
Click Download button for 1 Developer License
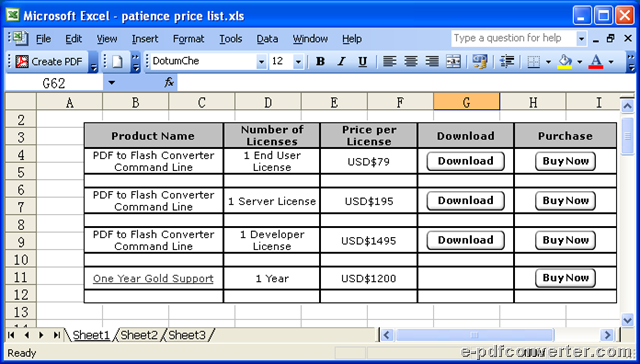tap(465, 240)
